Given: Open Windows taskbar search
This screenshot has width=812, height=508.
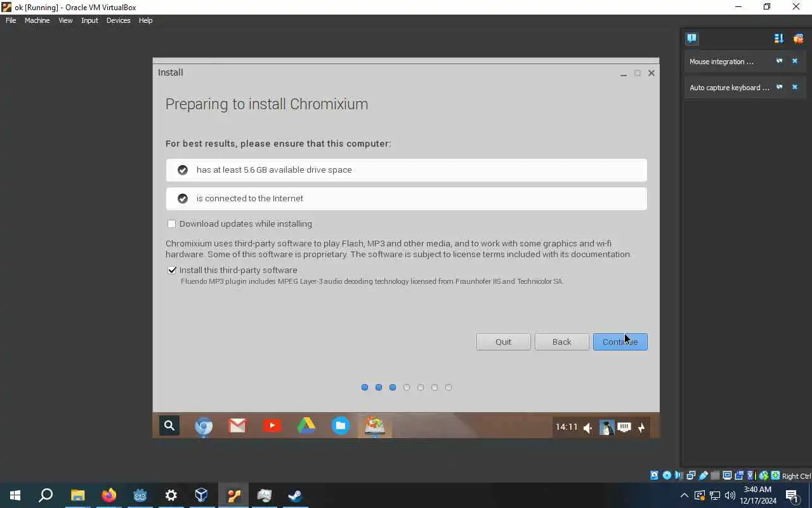Looking at the screenshot, I should [46, 495].
